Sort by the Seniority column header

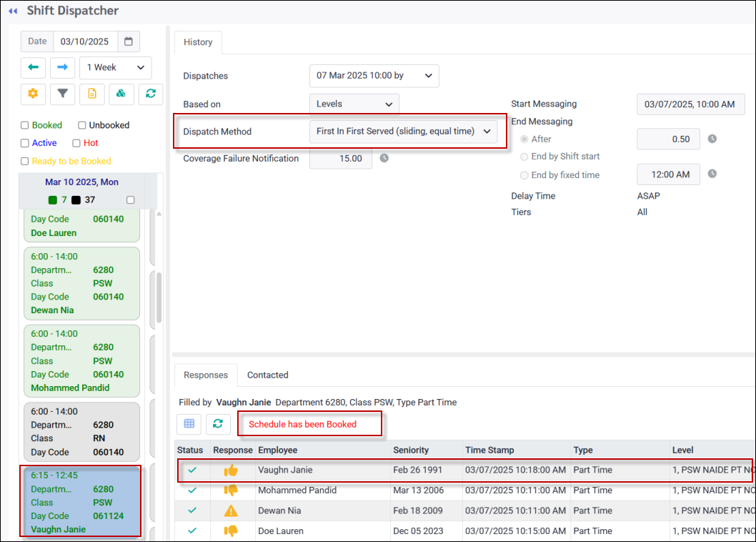(427, 450)
